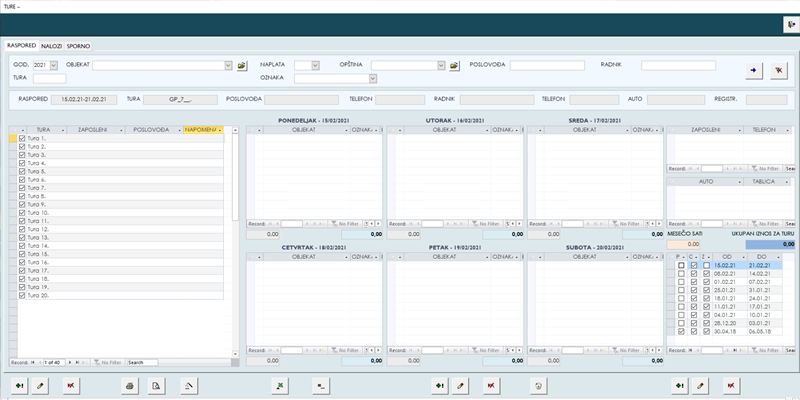
Task: Click the red clear-filter icon beside the arrow
Action: [779, 71]
